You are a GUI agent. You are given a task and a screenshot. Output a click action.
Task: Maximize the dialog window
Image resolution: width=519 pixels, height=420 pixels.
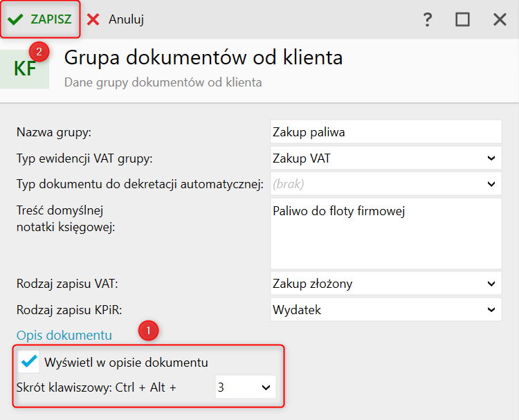pyautogui.click(x=463, y=19)
